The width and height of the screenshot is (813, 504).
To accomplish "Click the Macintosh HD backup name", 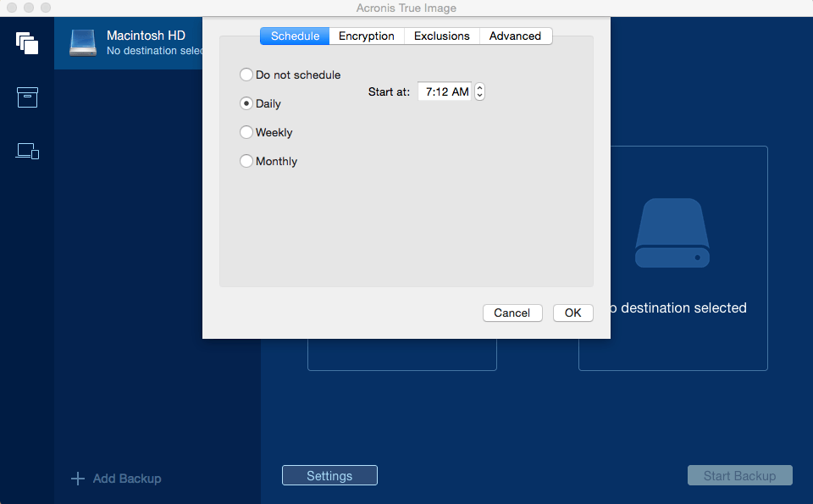I will (146, 36).
